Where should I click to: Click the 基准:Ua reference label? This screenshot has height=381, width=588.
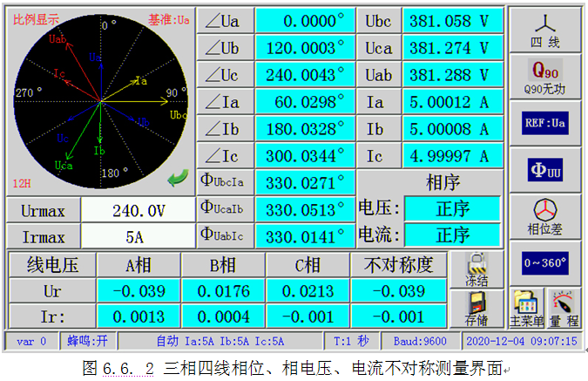(x=169, y=19)
